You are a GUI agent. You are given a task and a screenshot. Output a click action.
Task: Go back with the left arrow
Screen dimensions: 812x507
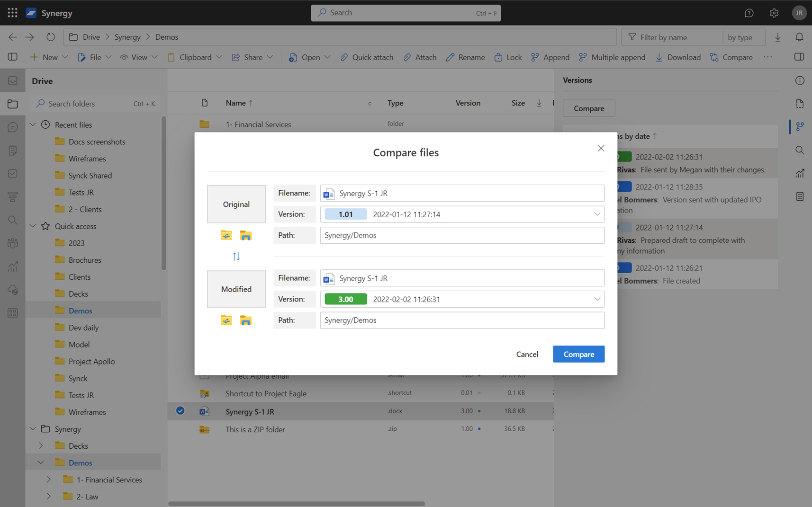tap(13, 37)
